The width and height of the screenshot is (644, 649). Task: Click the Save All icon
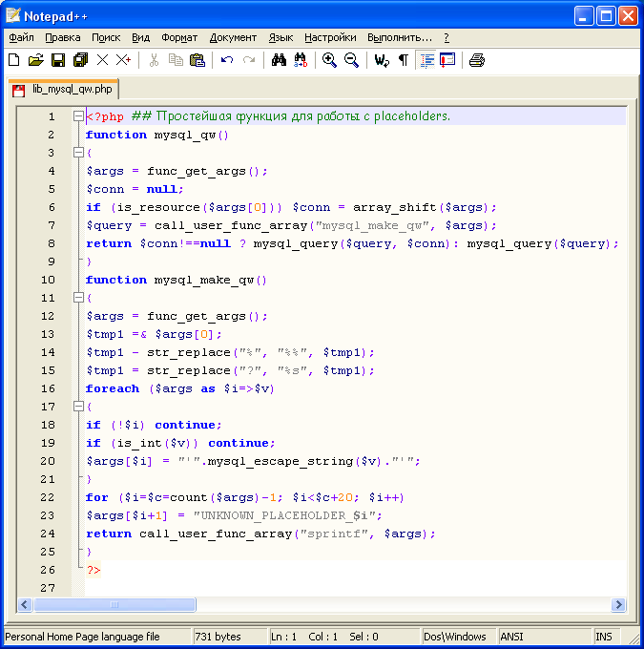point(80,60)
